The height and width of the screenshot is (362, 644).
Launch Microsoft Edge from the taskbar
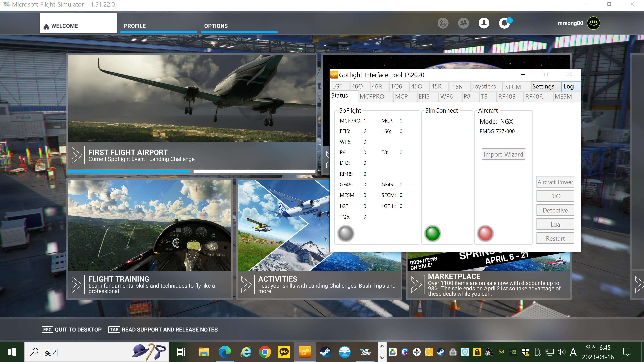pyautogui.click(x=225, y=352)
